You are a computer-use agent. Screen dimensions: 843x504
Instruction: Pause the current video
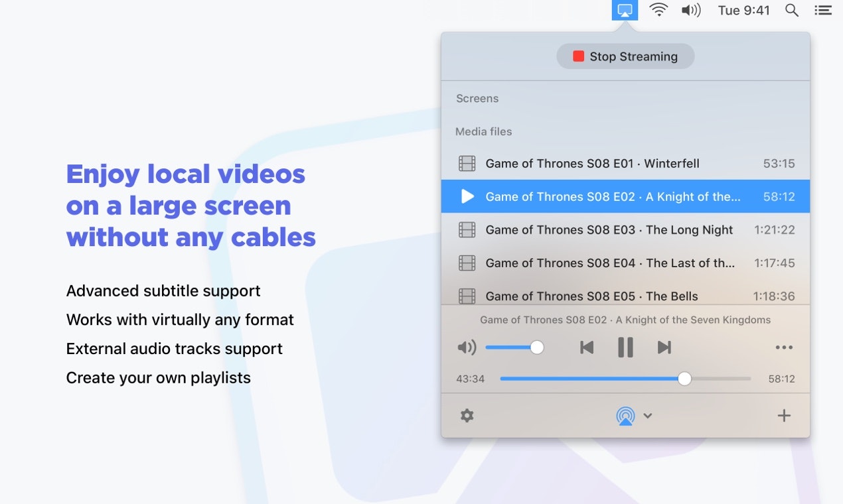click(x=625, y=347)
